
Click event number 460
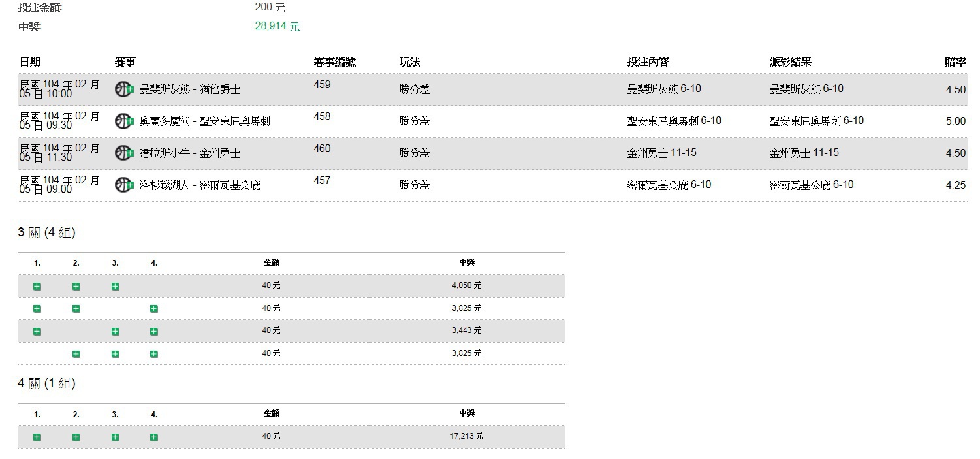point(323,149)
